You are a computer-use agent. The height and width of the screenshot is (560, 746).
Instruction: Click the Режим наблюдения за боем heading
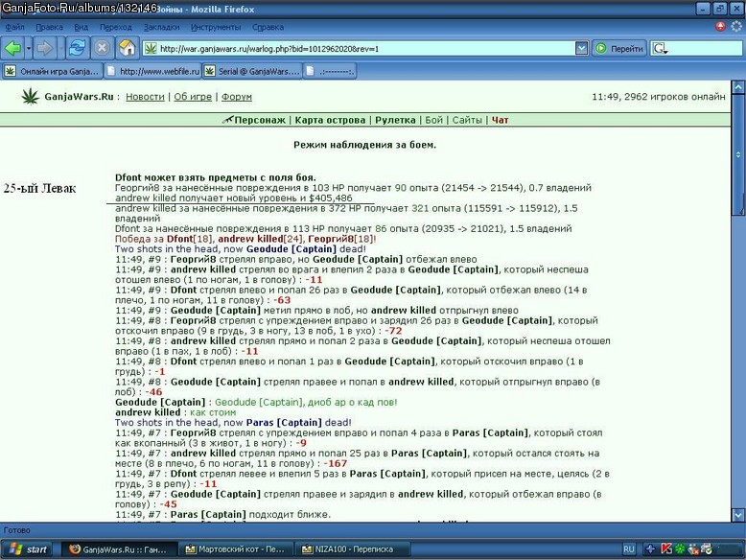pos(364,145)
